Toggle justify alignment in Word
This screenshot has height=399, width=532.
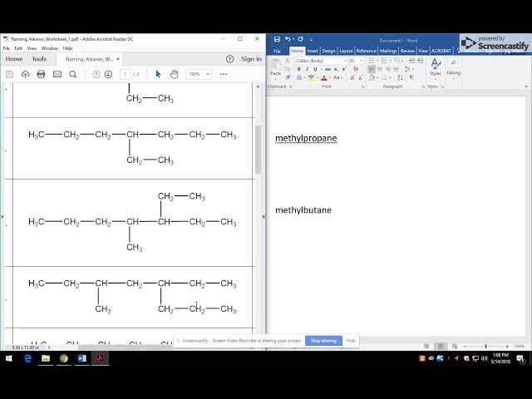pyautogui.click(x=396, y=69)
